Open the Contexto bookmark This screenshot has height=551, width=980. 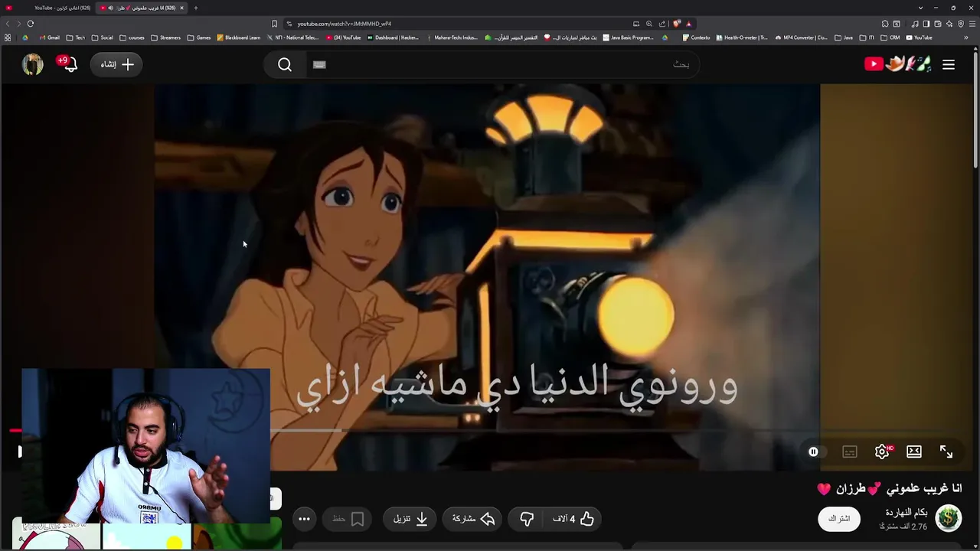pos(696,37)
